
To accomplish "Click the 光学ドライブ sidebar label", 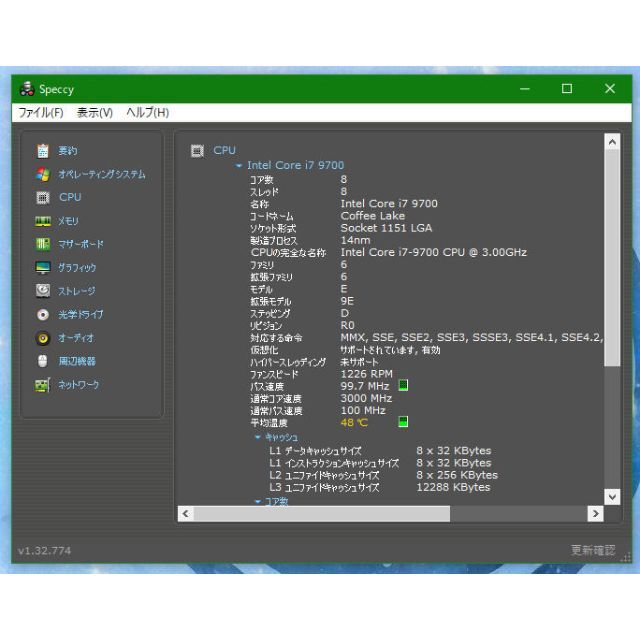I will click(x=80, y=315).
